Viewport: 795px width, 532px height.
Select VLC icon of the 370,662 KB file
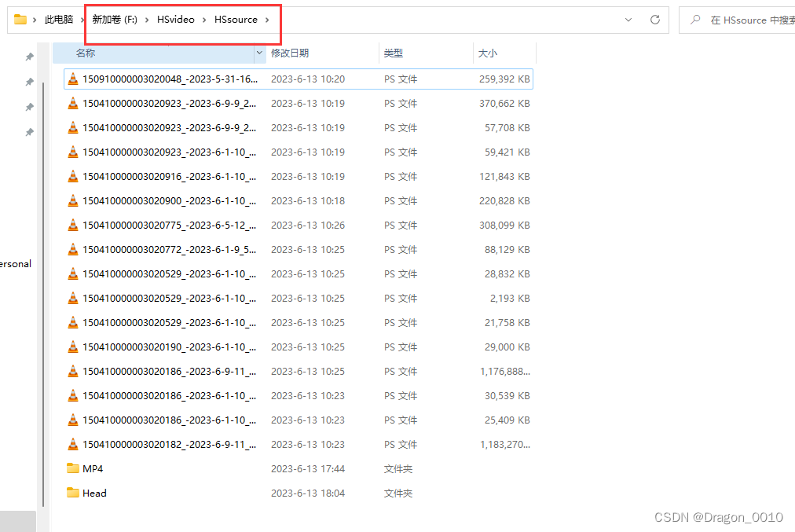73,103
